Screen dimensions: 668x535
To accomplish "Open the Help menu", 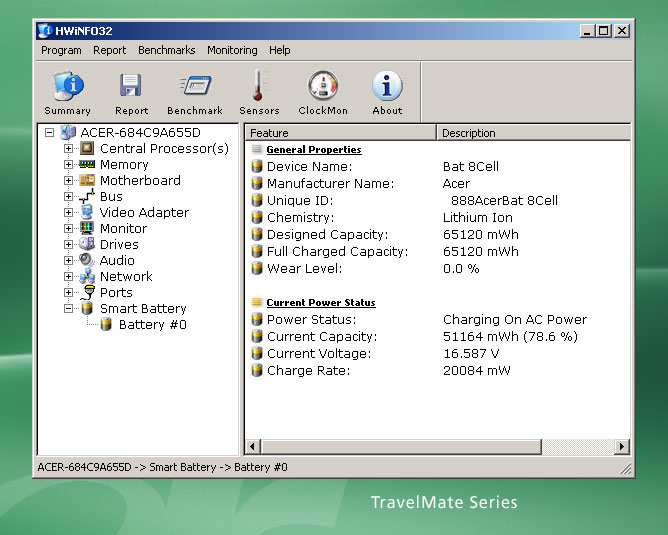I will click(x=279, y=50).
